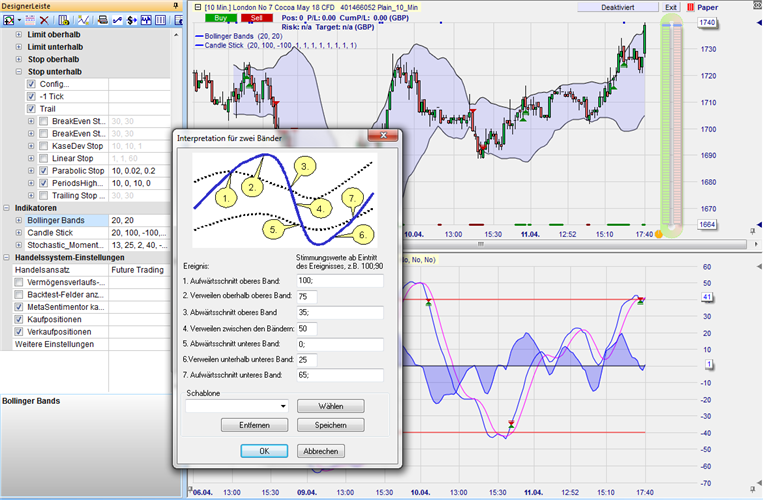This screenshot has width=763, height=500.
Task: Uncheck the Parabolic Stop checkbox
Action: pos(43,170)
